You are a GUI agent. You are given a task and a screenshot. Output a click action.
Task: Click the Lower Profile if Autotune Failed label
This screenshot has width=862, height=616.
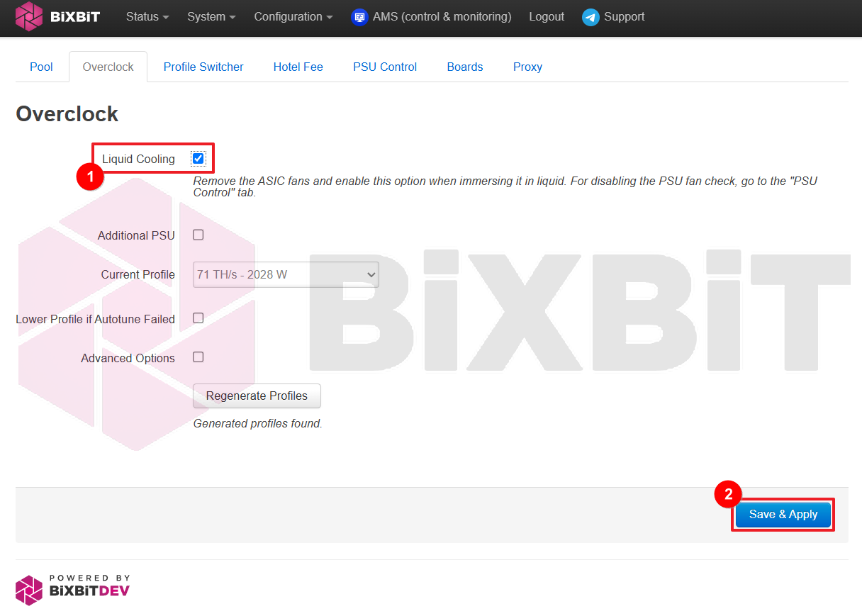(95, 319)
